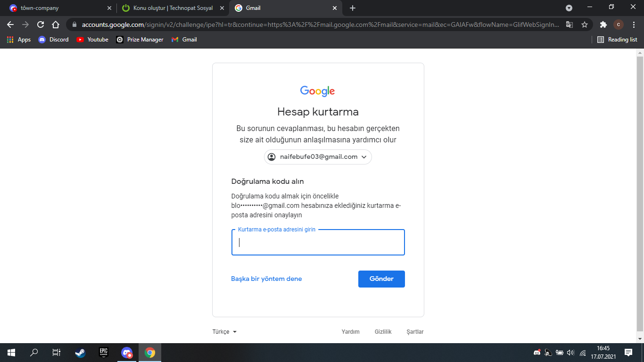
Task: Click the Gönder button
Action: tap(381, 279)
